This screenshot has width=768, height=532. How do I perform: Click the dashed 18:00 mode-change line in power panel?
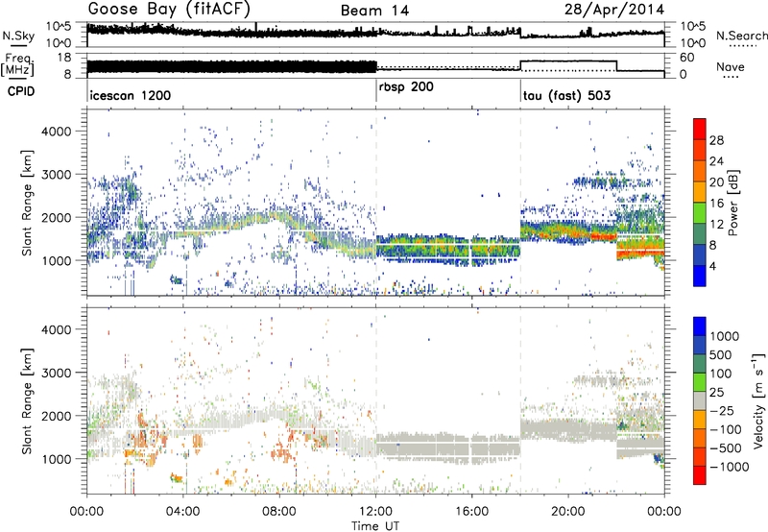click(x=520, y=202)
